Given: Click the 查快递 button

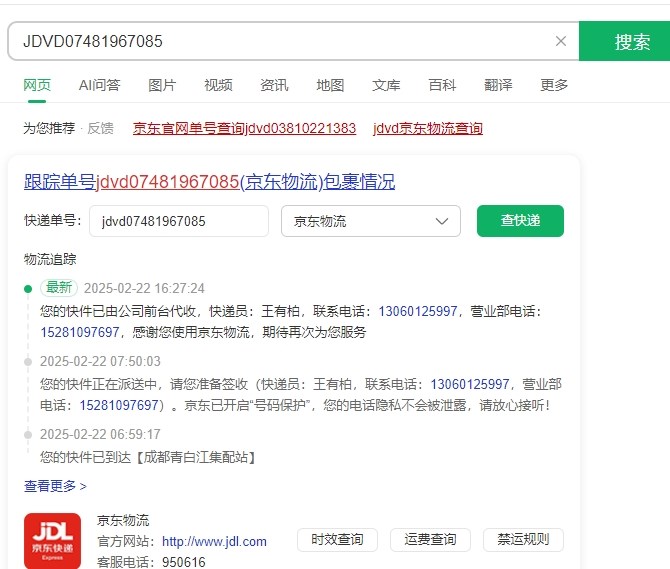Looking at the screenshot, I should [x=520, y=221].
